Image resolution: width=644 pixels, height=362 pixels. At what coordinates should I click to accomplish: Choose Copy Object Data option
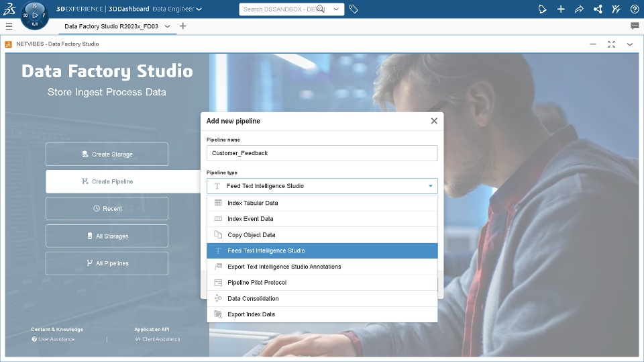point(322,235)
